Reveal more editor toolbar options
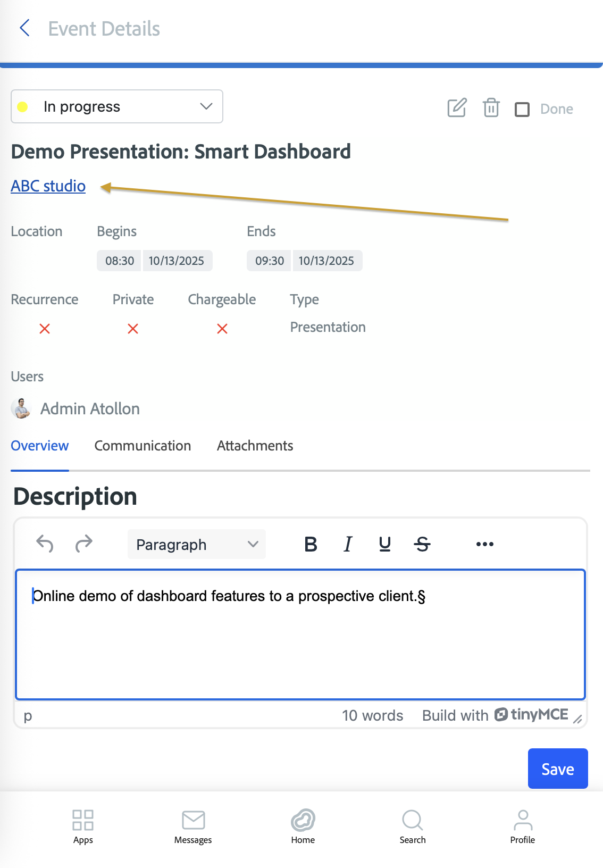Screen dimensions: 603x868 coord(484,544)
